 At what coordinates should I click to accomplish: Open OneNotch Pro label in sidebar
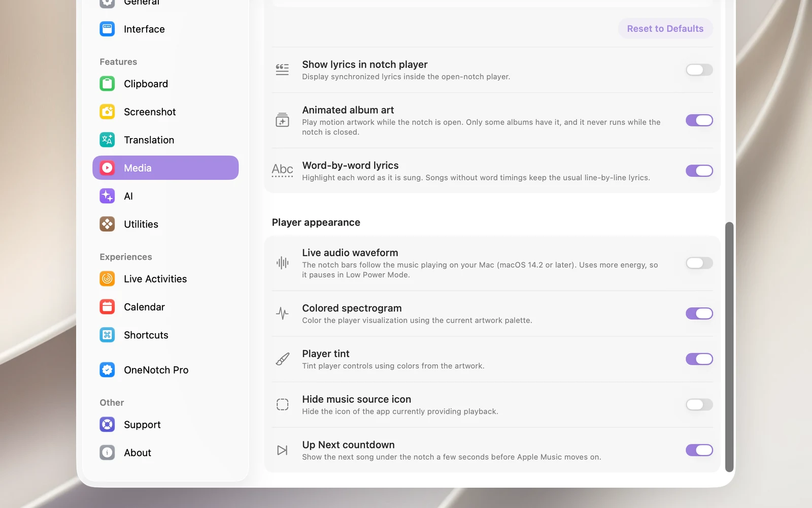[x=156, y=370]
